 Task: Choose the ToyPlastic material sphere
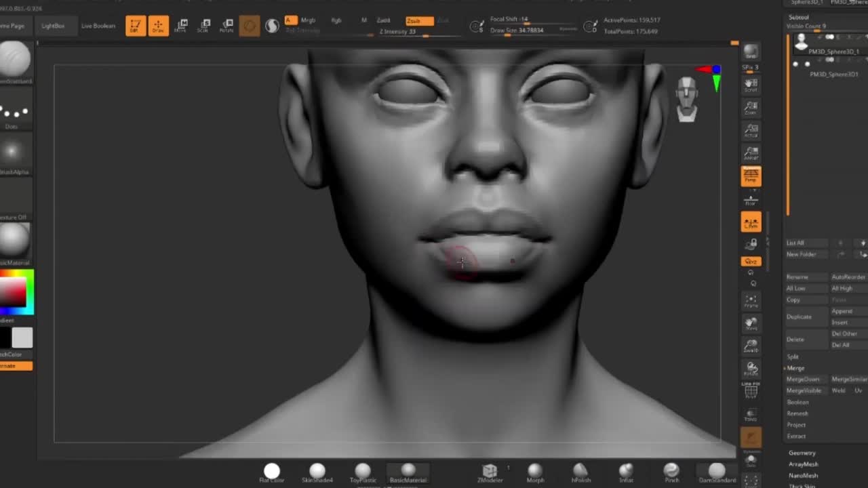(x=363, y=472)
